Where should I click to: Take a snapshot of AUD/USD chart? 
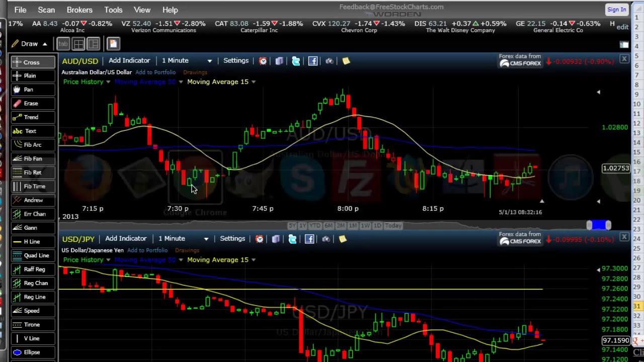click(x=330, y=61)
